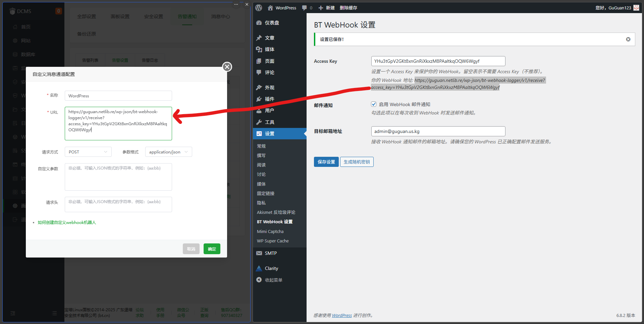Click the 保存设置 button

click(326, 162)
